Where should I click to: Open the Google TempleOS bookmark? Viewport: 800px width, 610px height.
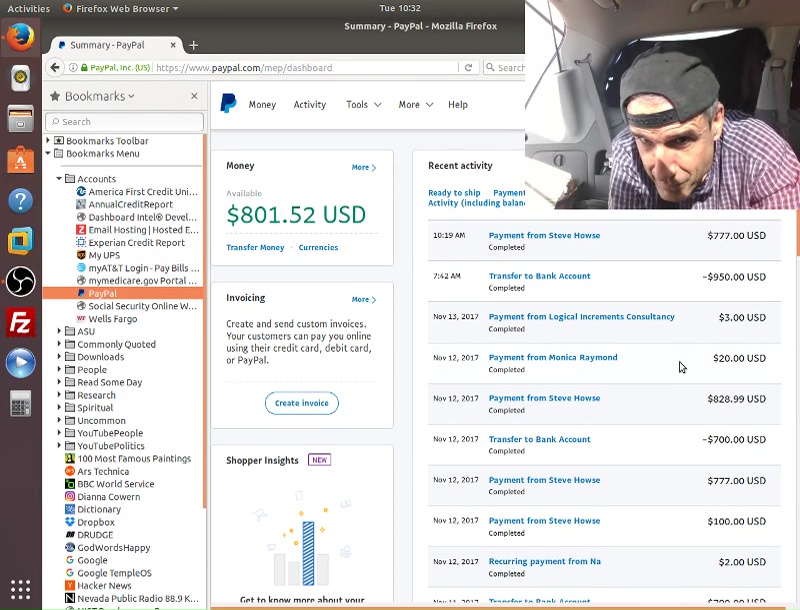[108, 573]
